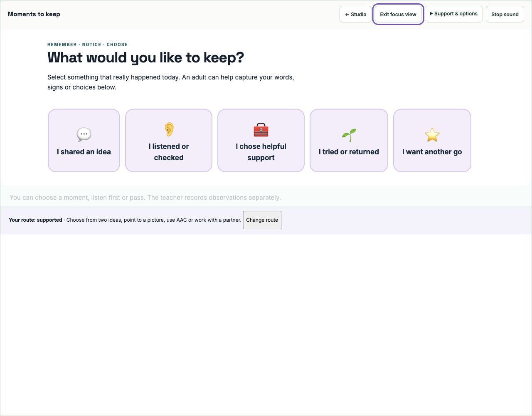Pick "I listened or checked" label
Image resolution: width=532 pixels, height=416 pixels.
pos(169,152)
